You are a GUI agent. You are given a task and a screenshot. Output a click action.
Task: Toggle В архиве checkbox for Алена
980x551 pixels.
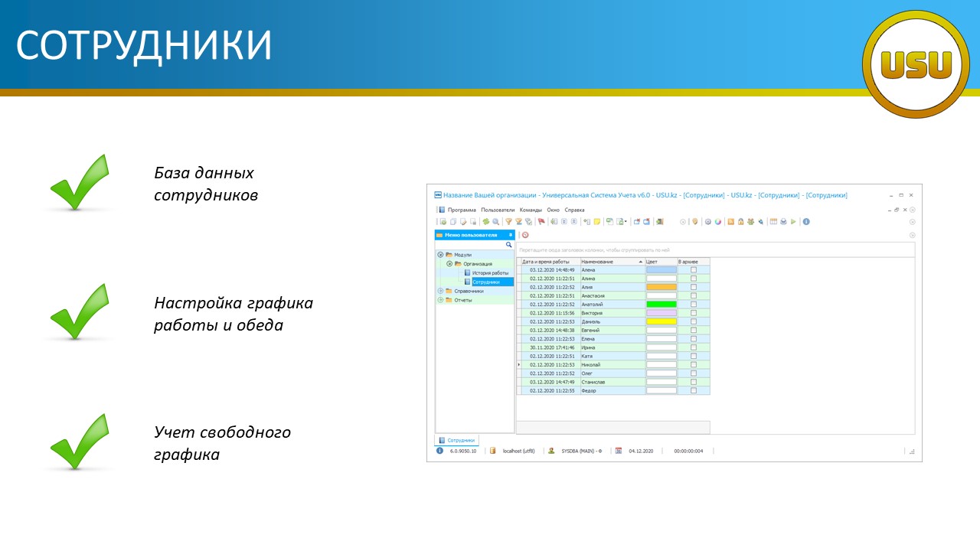click(x=694, y=270)
